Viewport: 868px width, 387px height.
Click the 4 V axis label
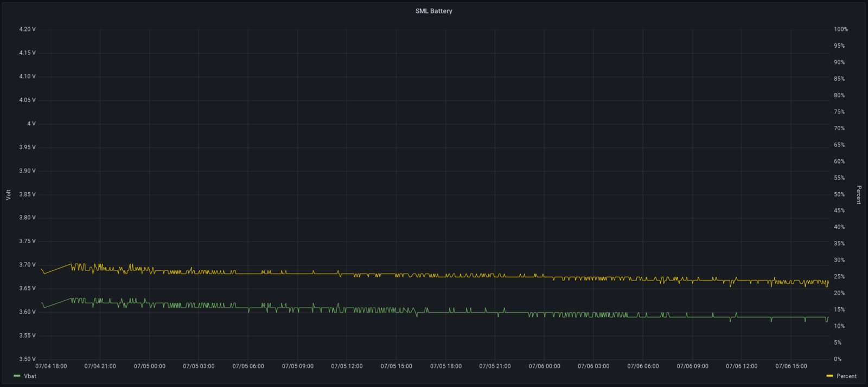[31, 124]
